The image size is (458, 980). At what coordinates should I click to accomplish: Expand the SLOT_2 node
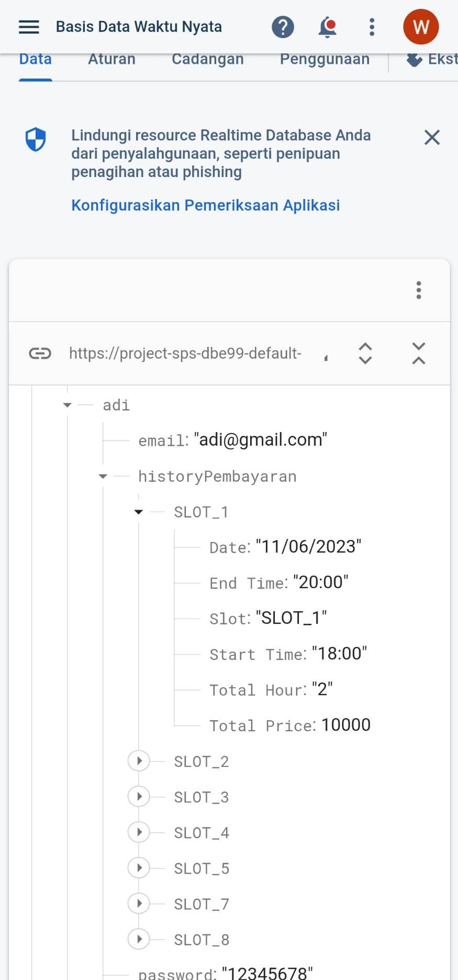pyautogui.click(x=139, y=761)
